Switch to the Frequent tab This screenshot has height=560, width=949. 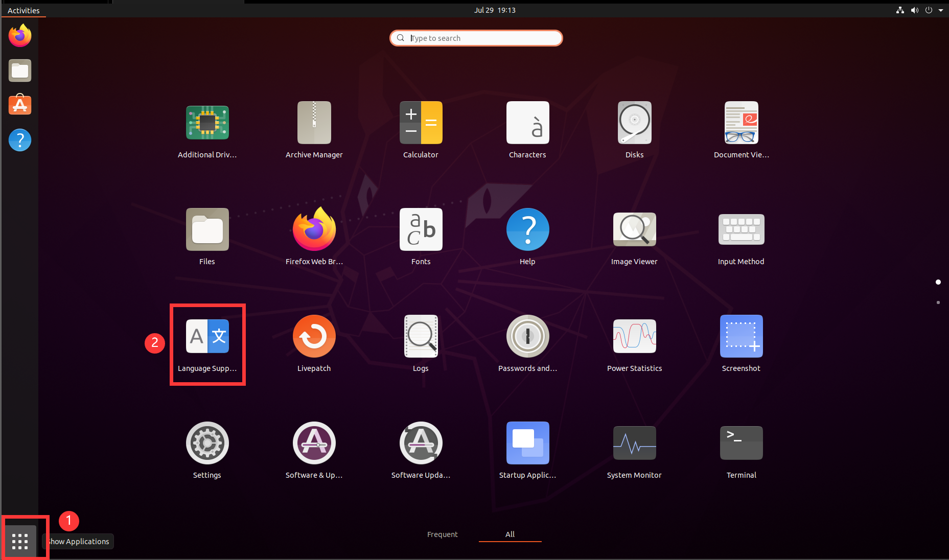pos(442,534)
